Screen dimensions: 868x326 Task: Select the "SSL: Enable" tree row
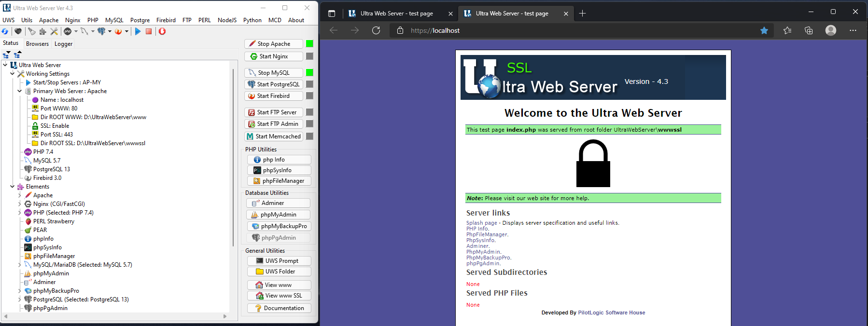coord(51,125)
